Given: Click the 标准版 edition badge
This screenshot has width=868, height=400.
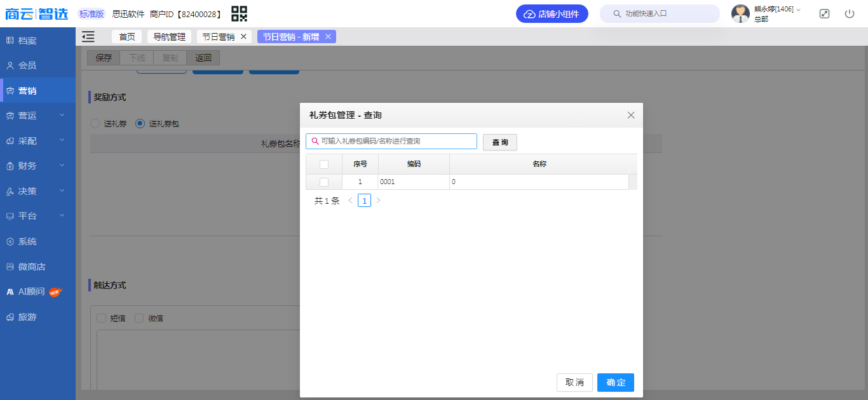Looking at the screenshot, I should 92,13.
